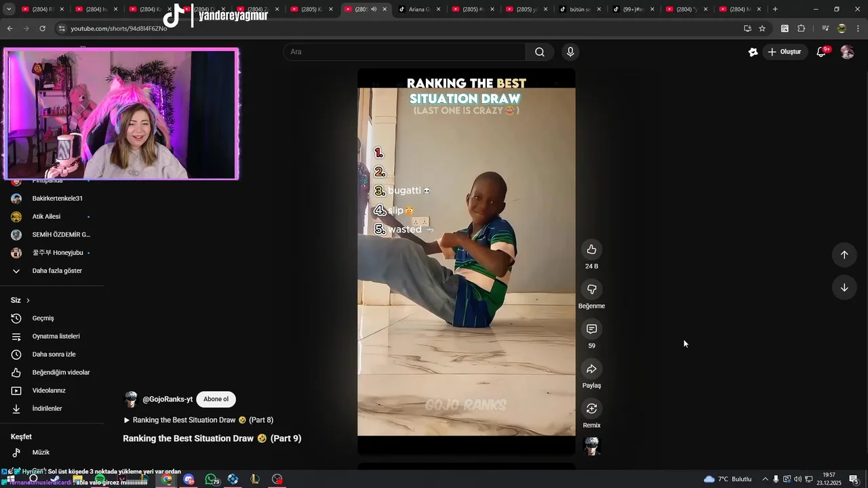Open Chrome profile avatar in toolbar

[842, 28]
